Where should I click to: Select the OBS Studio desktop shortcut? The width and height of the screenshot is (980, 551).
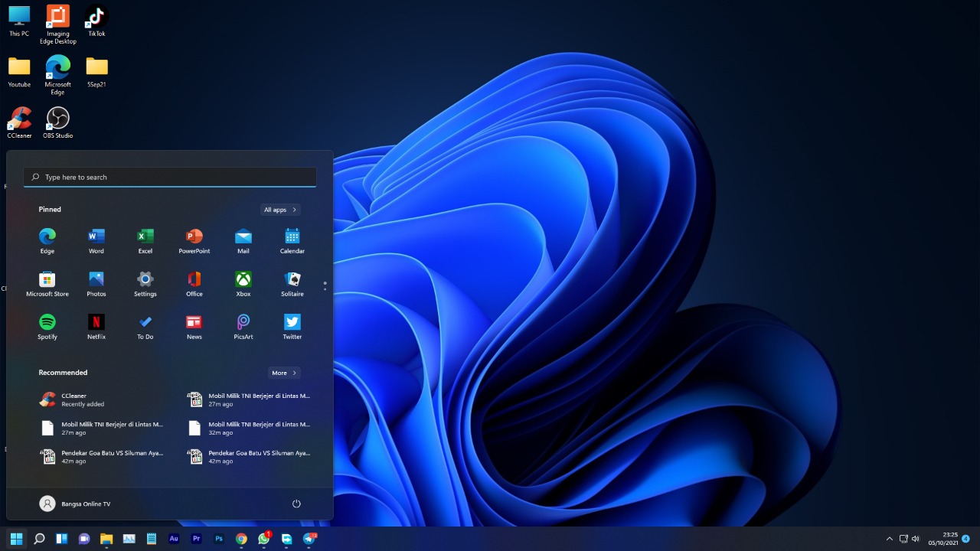coord(57,123)
